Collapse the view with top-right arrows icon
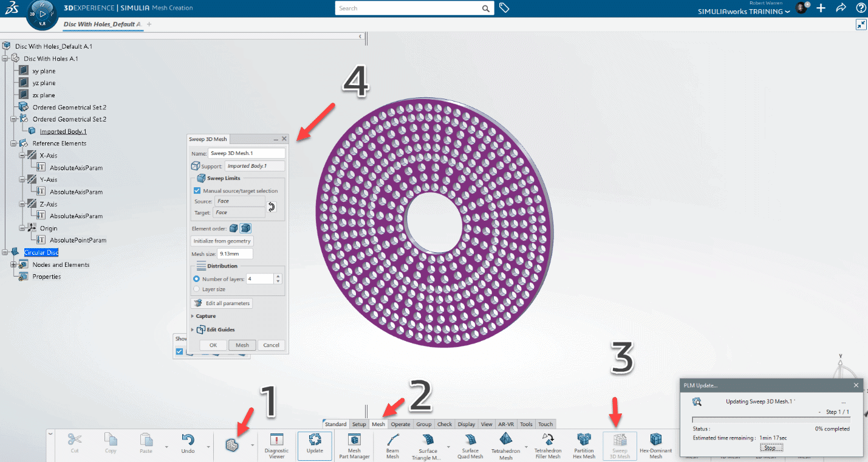868x462 pixels. coord(861,24)
